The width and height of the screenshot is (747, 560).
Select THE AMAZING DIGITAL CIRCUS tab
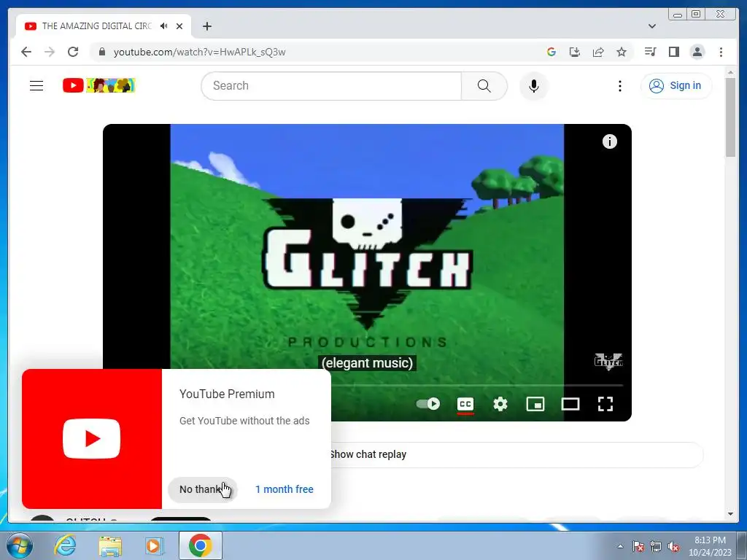[97, 26]
